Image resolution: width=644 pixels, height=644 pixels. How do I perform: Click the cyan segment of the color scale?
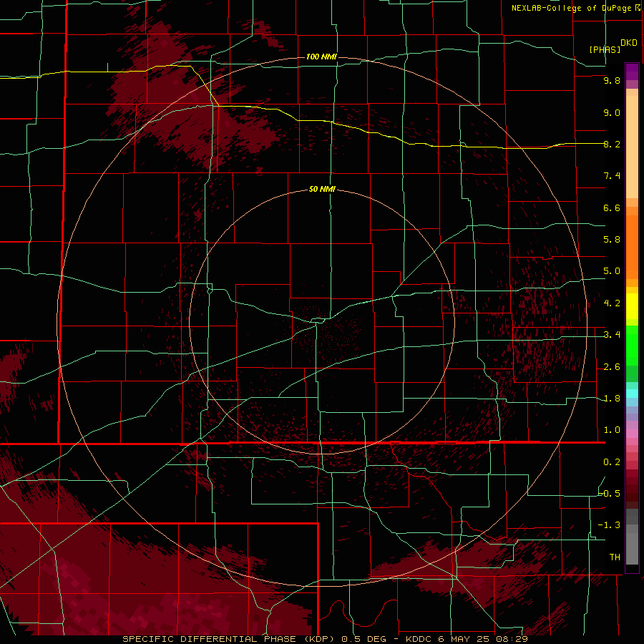(x=632, y=394)
